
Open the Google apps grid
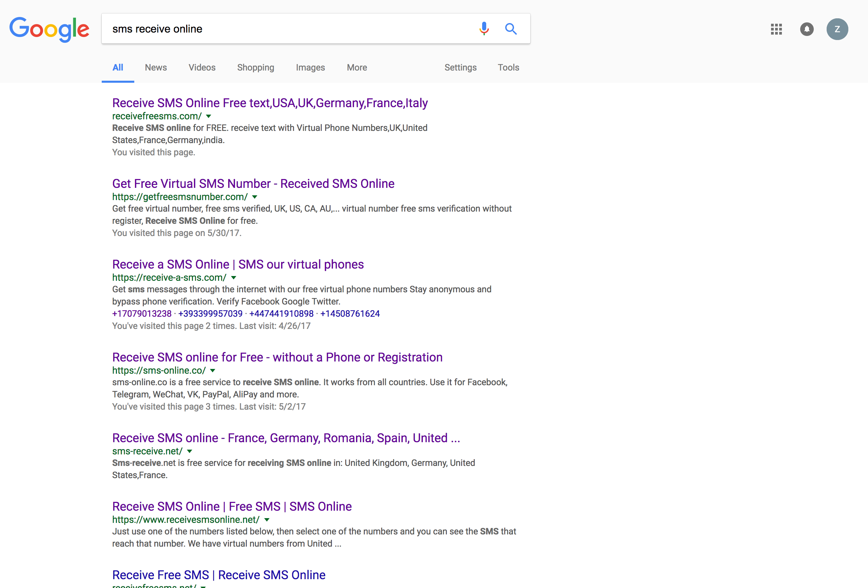click(x=776, y=29)
